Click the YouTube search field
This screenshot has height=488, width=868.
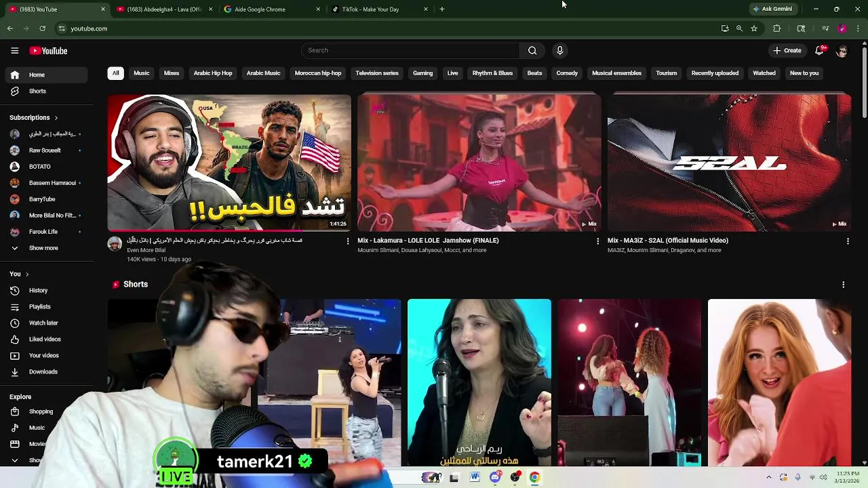tap(410, 50)
